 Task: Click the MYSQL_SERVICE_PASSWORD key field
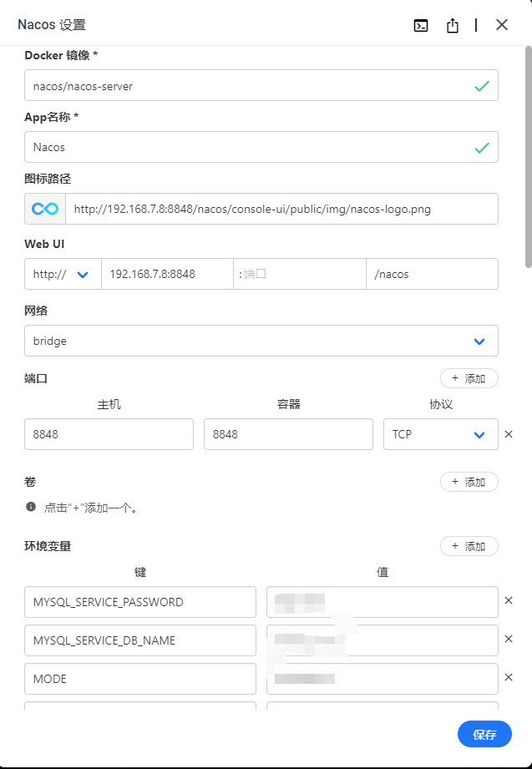point(140,602)
